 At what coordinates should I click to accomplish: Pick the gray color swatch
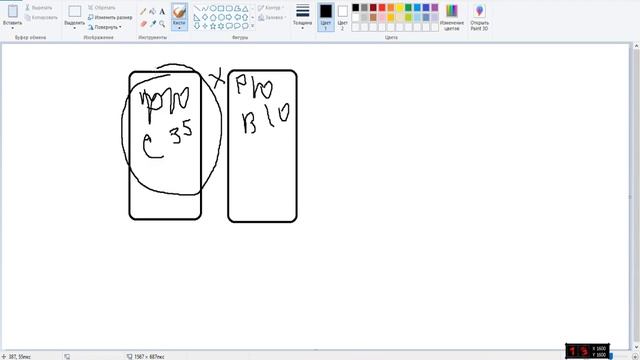364,8
